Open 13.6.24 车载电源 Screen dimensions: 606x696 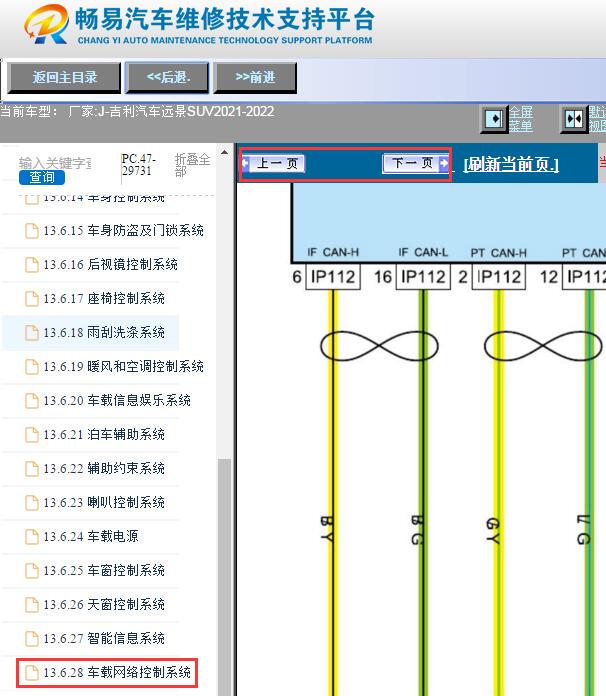(91, 537)
